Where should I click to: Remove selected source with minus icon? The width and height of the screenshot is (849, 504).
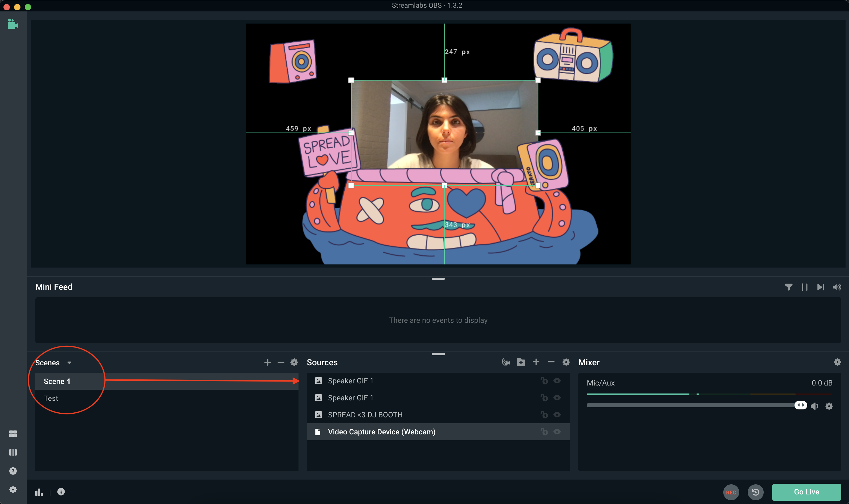551,362
